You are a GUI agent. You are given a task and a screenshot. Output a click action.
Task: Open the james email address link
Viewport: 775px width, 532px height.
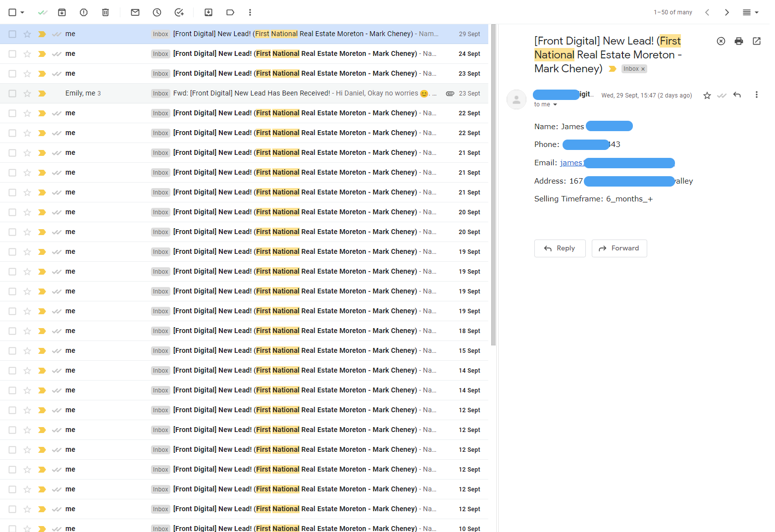point(618,163)
